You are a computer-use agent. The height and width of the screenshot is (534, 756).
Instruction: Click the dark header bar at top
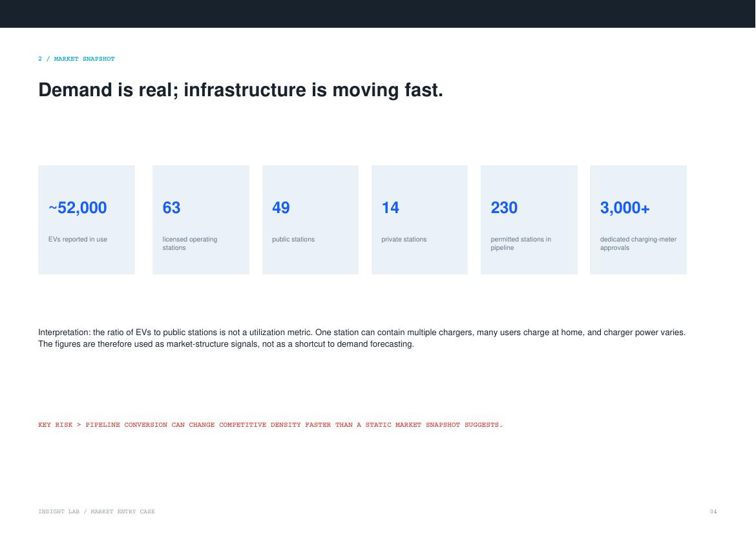click(x=377, y=14)
